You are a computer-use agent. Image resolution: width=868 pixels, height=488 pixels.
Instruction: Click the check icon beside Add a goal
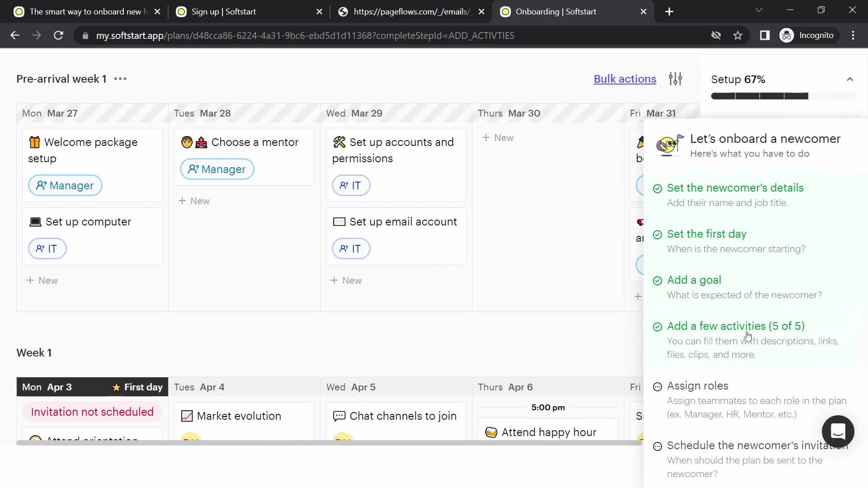(657, 281)
